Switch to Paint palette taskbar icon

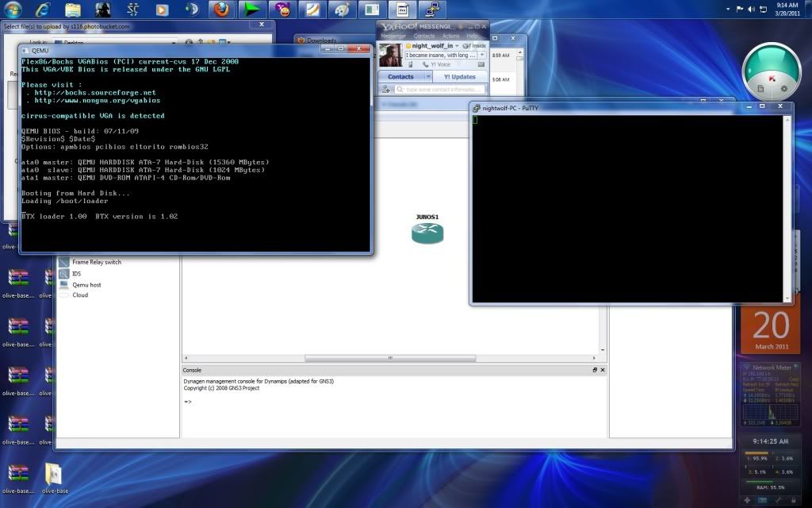[343, 10]
